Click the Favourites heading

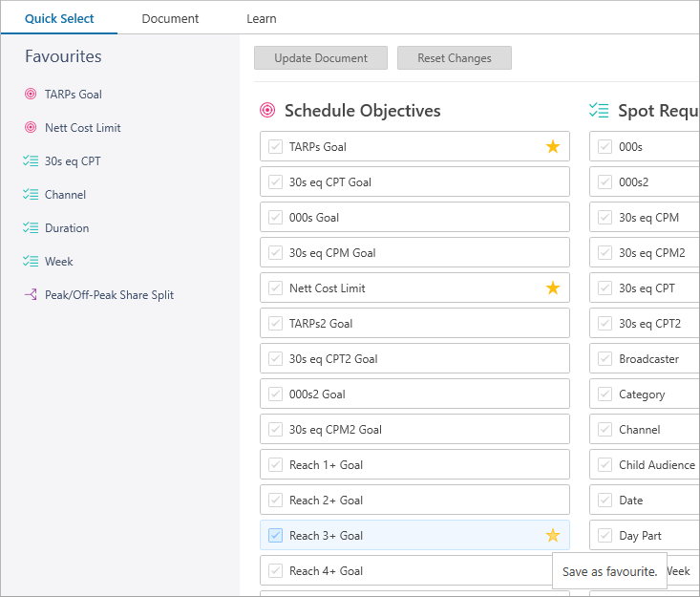point(63,56)
